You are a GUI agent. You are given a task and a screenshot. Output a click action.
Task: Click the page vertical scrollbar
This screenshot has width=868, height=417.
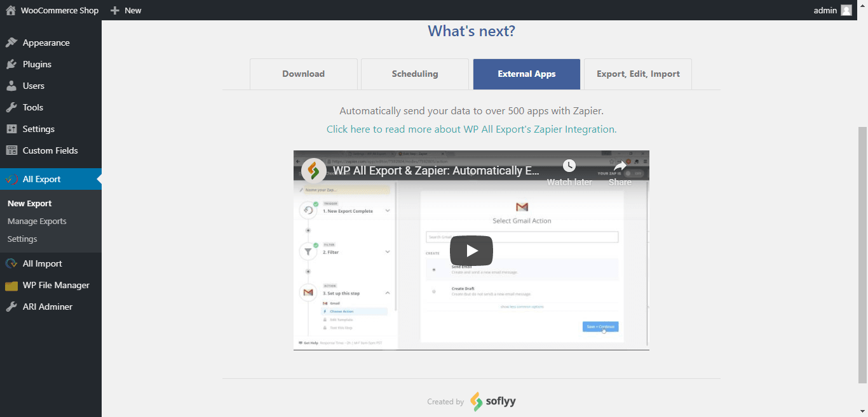coord(862,254)
